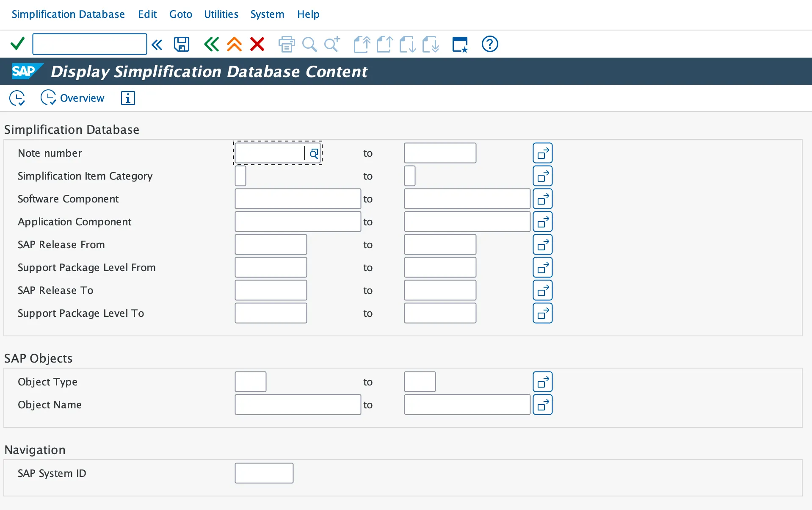The image size is (812, 510).
Task: Open the Goto menu
Action: 180,14
